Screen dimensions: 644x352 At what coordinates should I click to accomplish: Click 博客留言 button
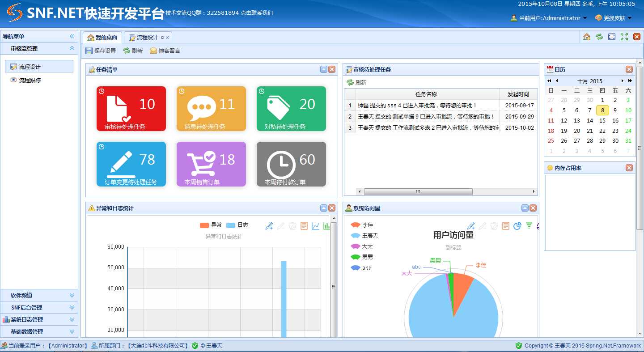[165, 51]
